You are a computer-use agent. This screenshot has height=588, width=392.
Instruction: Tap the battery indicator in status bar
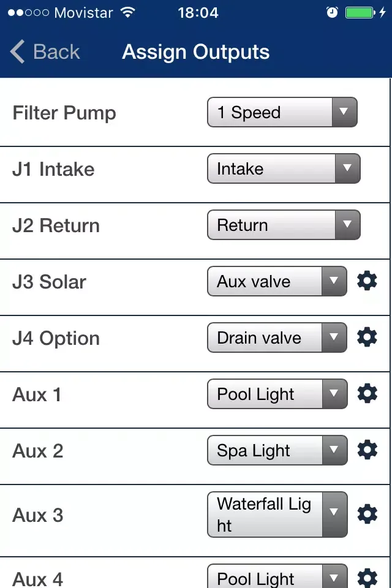click(x=359, y=13)
